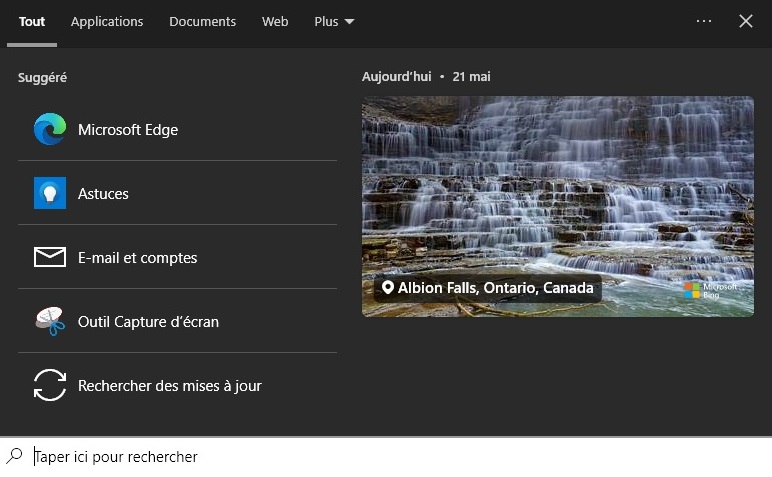Click the location pin icon on image
Screen dimensions: 772x477
(x=387, y=287)
